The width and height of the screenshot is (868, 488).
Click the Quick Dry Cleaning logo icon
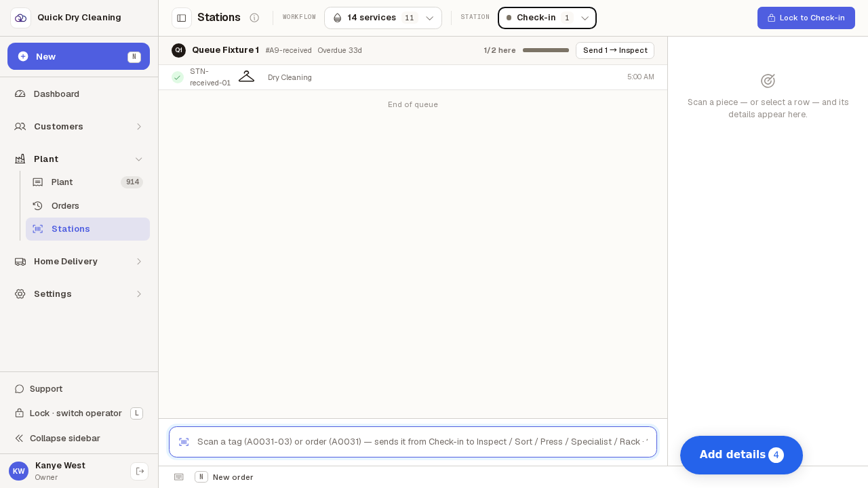[x=20, y=18]
